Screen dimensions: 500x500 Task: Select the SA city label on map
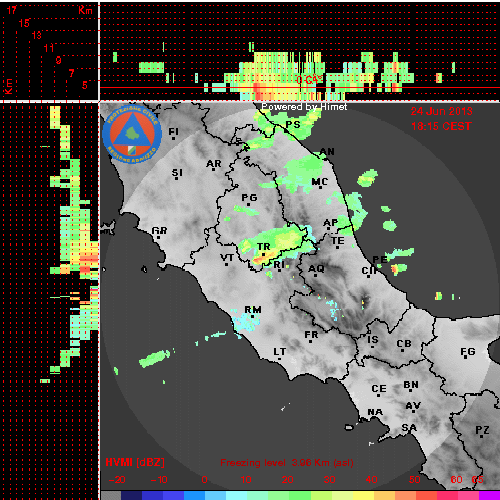point(409,428)
